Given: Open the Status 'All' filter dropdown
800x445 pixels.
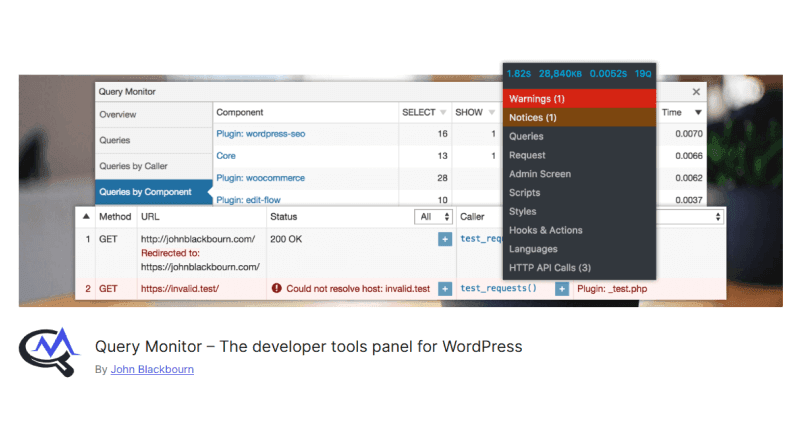Looking at the screenshot, I should [x=434, y=216].
